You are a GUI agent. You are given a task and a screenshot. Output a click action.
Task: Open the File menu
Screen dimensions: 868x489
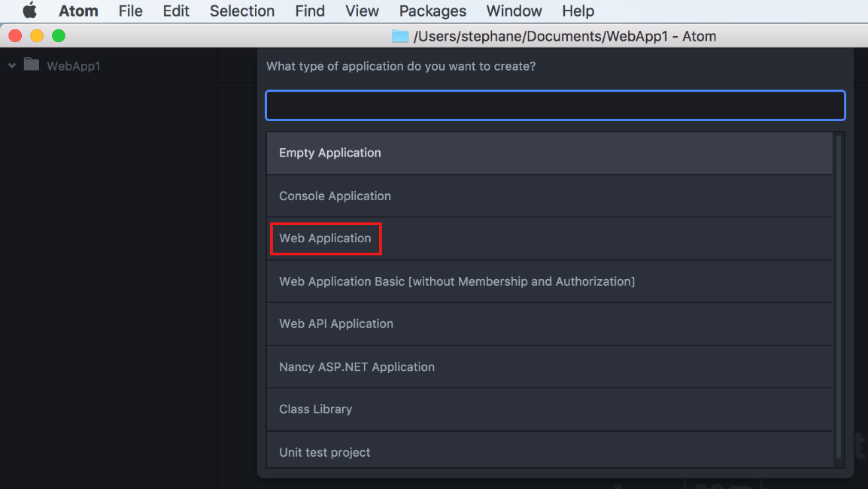(131, 11)
